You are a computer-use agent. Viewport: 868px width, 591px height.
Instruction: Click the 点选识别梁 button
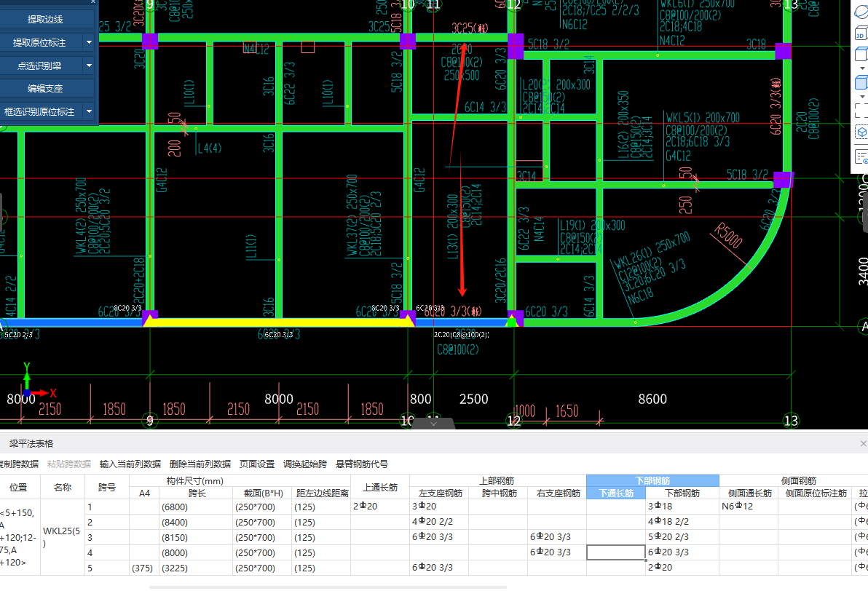click(40, 66)
